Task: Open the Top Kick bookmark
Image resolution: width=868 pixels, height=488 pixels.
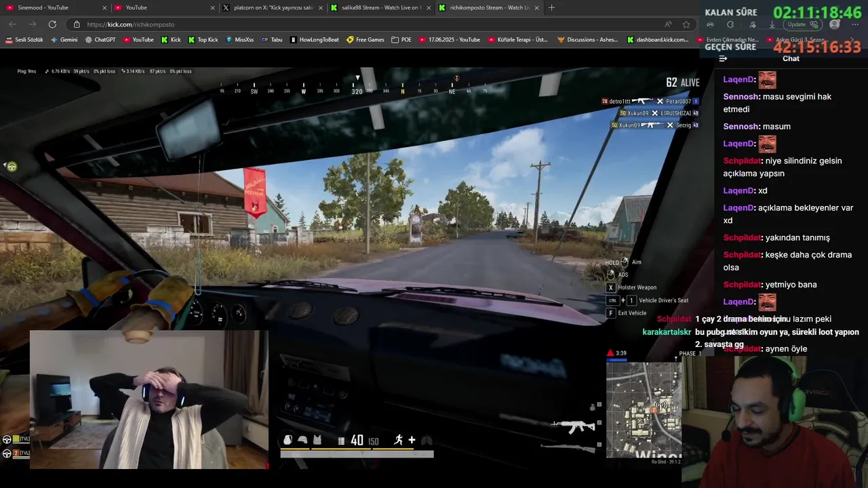Action: point(203,40)
